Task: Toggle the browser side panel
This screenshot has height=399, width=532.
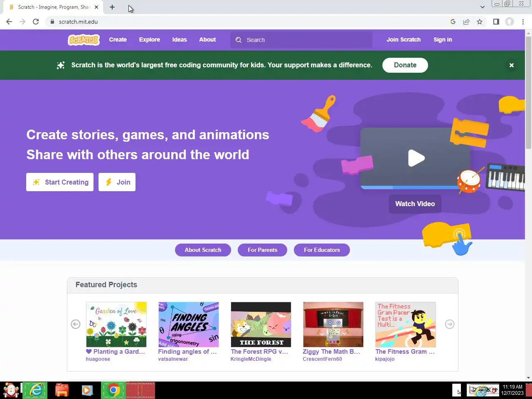Action: pos(496,22)
